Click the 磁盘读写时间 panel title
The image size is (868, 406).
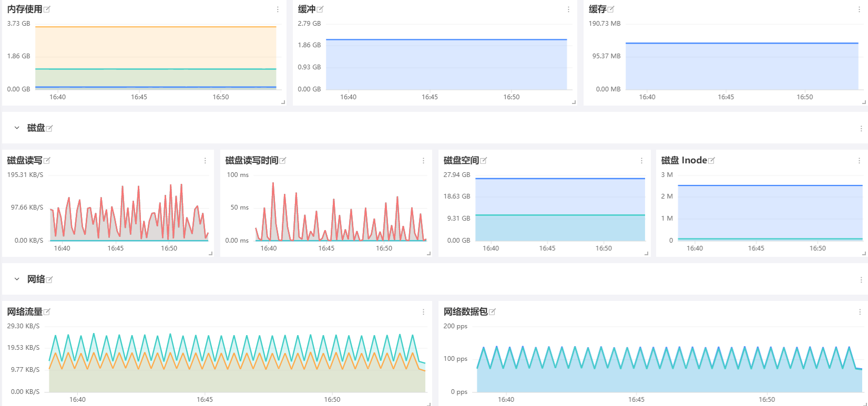(252, 161)
